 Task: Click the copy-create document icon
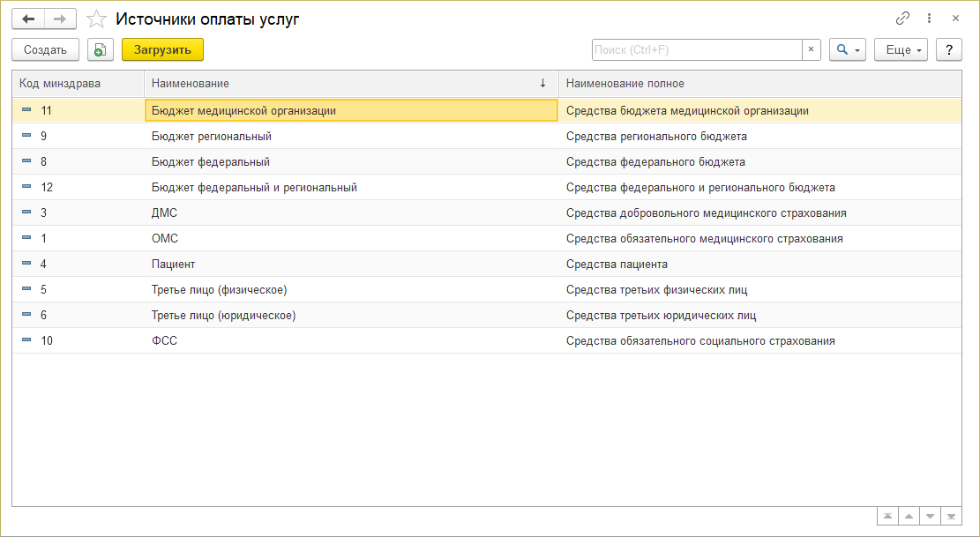click(101, 50)
